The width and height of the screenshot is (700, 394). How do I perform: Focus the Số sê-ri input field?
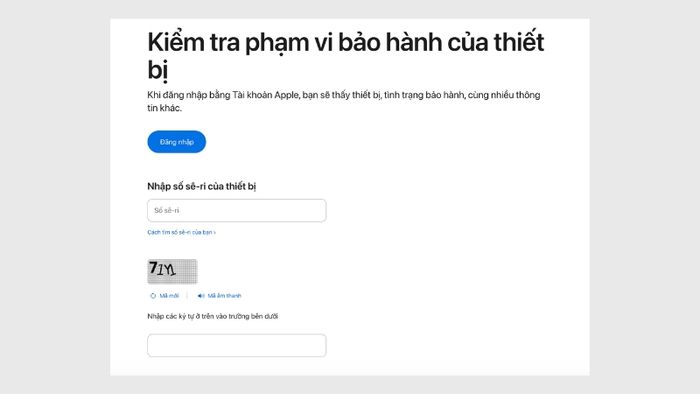click(x=237, y=211)
